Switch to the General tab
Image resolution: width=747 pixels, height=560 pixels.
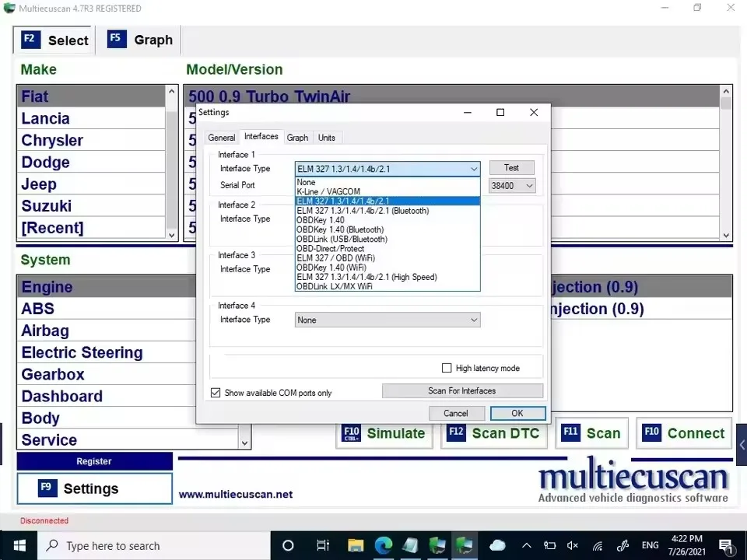tap(221, 137)
